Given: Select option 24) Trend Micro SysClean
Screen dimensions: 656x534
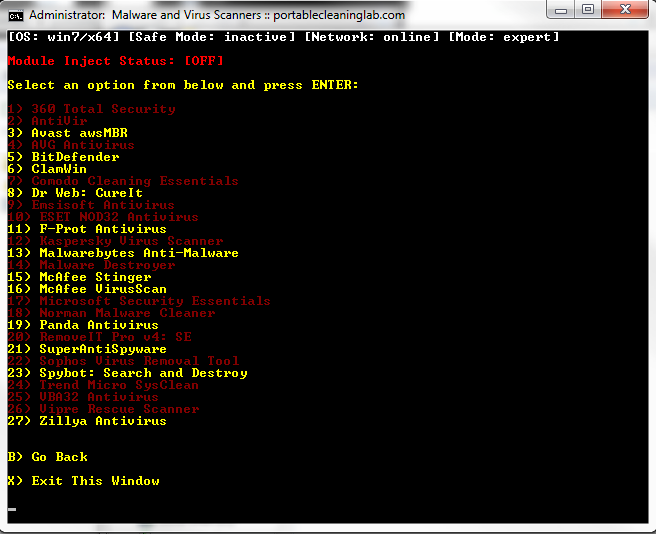Looking at the screenshot, I should [x=103, y=385].
